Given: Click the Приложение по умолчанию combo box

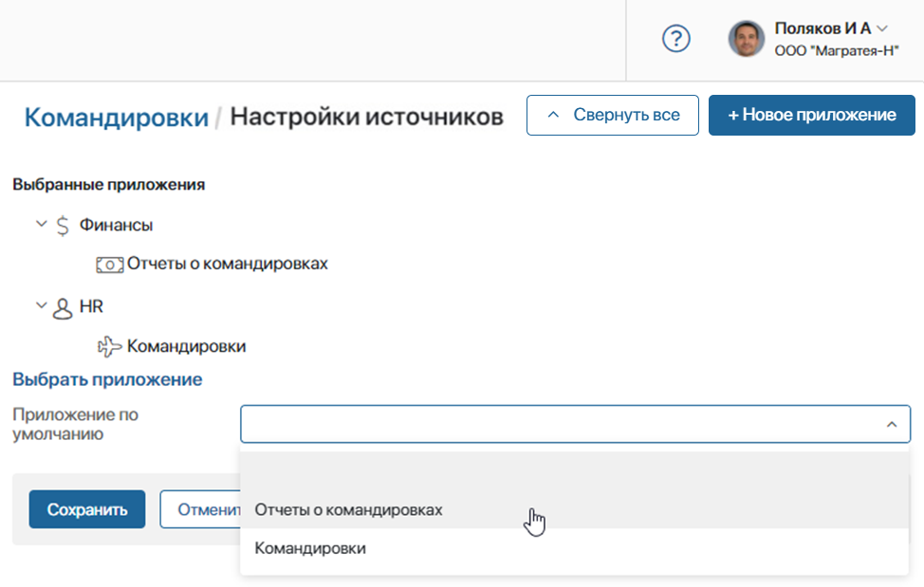Looking at the screenshot, I should point(575,424).
